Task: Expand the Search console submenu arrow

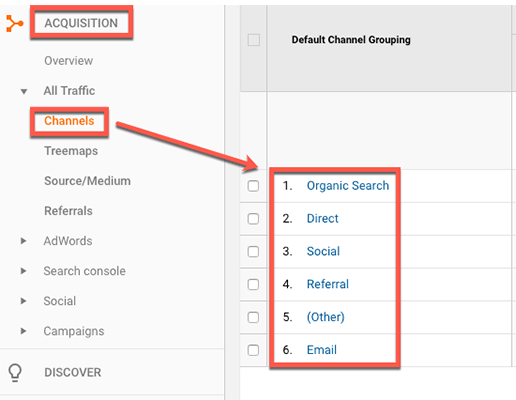Action: [23, 271]
